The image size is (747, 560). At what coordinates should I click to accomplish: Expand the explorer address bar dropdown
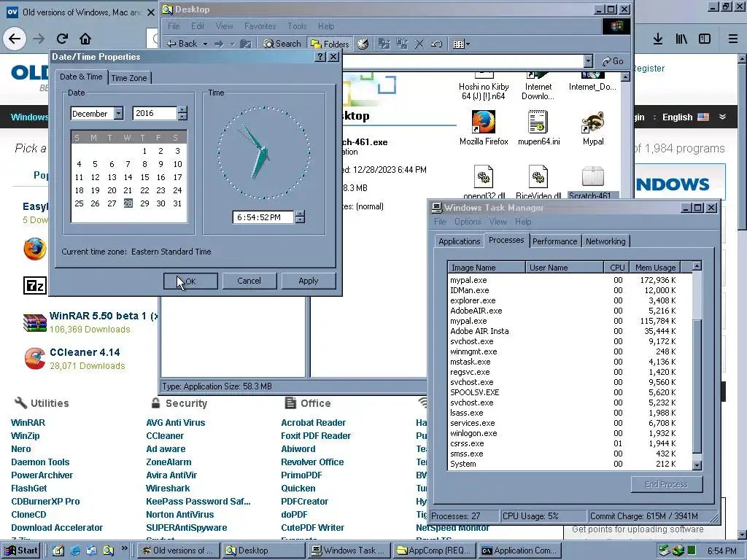click(x=589, y=61)
